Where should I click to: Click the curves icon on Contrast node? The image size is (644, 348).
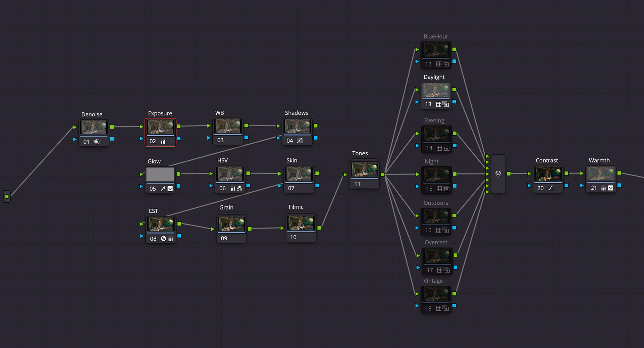(x=550, y=188)
